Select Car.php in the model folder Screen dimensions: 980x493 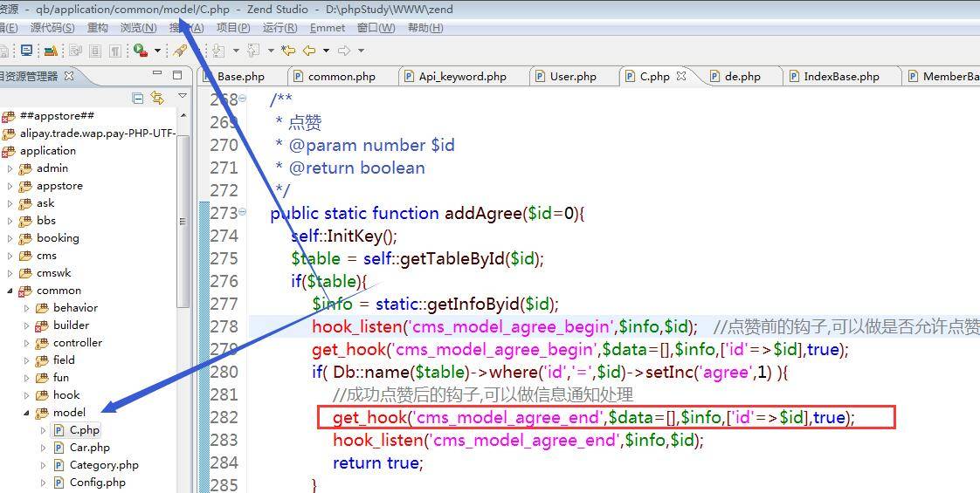coord(89,448)
